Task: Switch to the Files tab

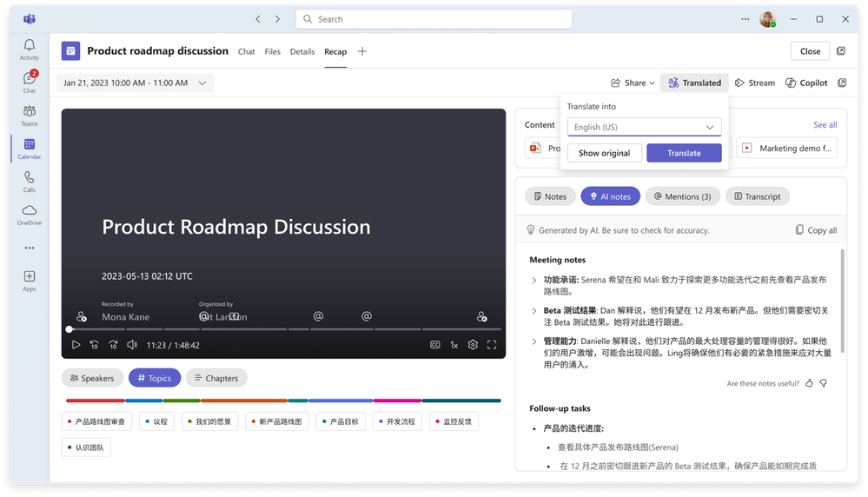Action: [x=272, y=51]
